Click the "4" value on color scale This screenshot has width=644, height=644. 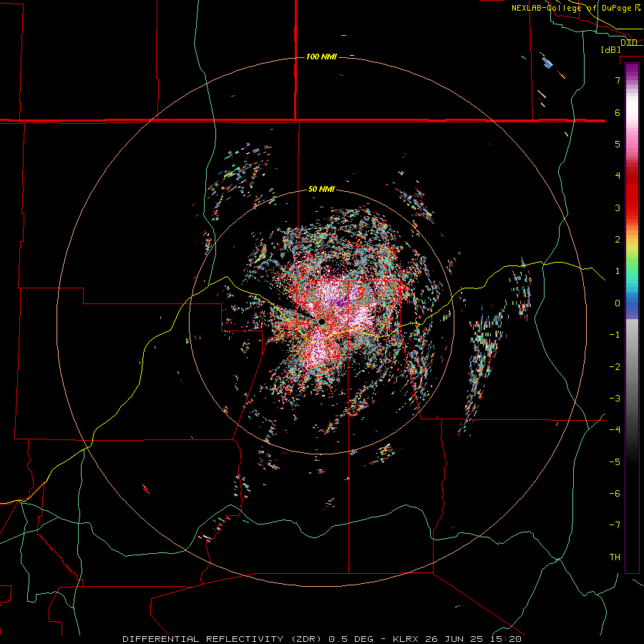pos(618,176)
